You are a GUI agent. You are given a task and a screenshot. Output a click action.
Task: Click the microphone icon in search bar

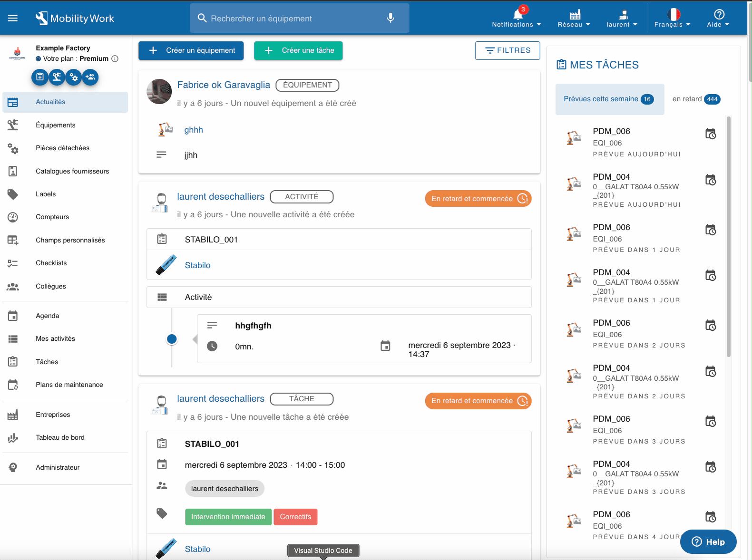(391, 18)
